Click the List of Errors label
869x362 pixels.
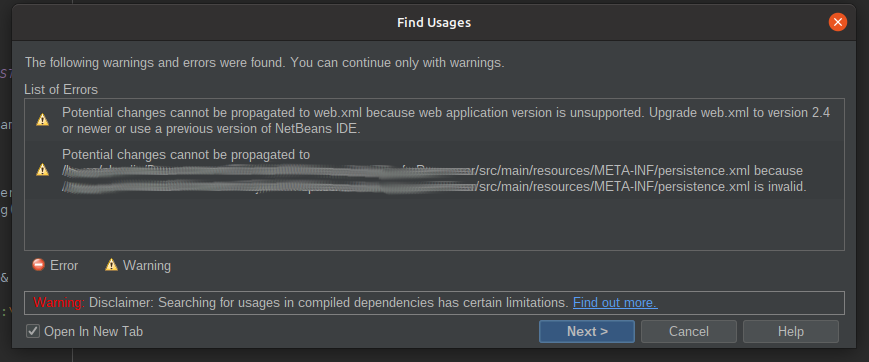click(61, 89)
